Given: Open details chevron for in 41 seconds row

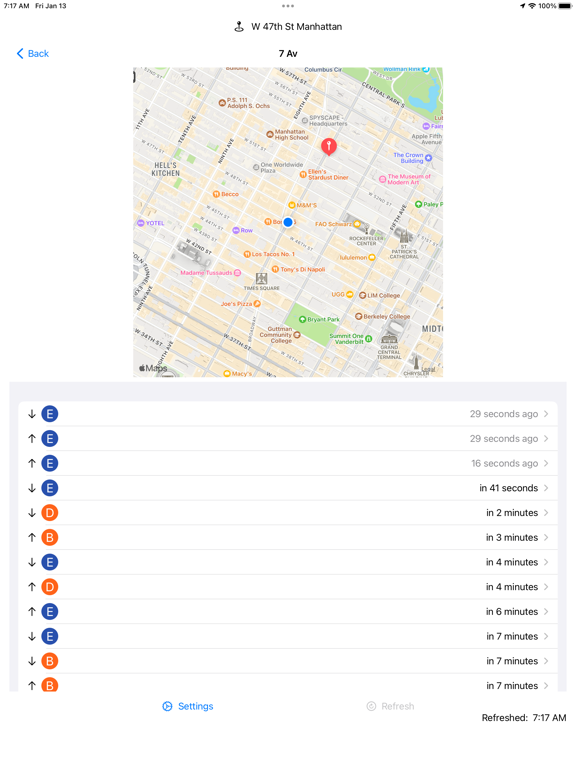Looking at the screenshot, I should (546, 488).
